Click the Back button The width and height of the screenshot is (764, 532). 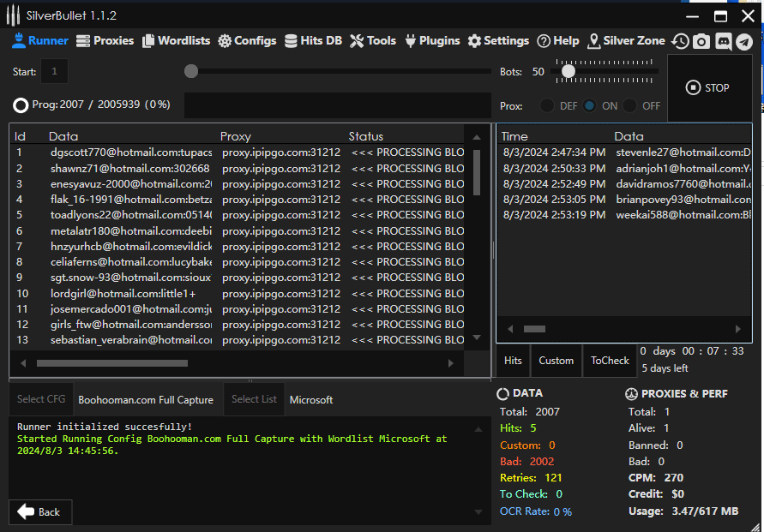[40, 511]
